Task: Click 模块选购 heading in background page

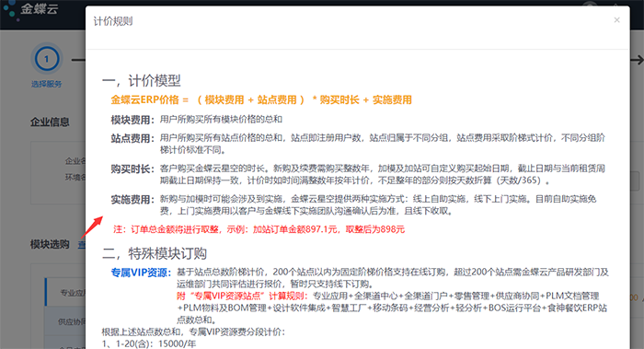Action: tap(50, 245)
